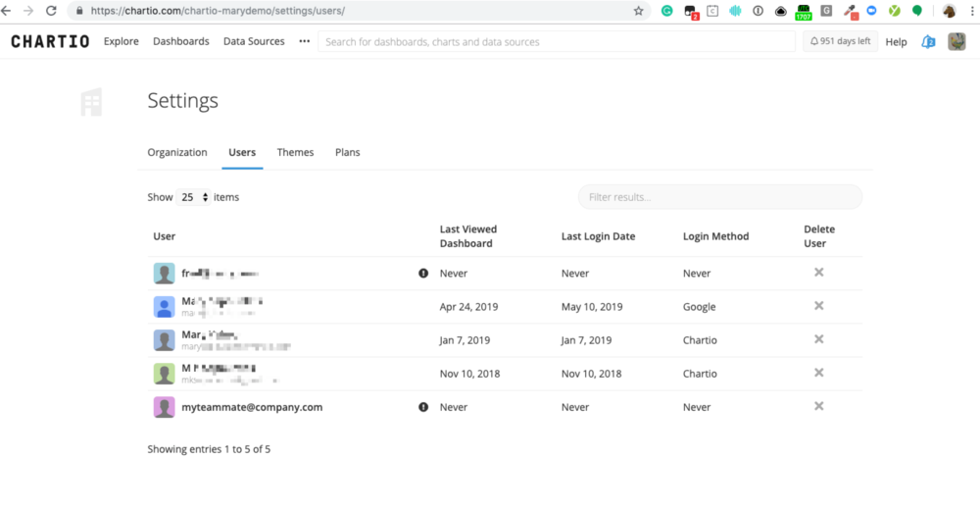Click the browser back arrow
Image resolution: width=980 pixels, height=509 pixels.
tap(7, 11)
